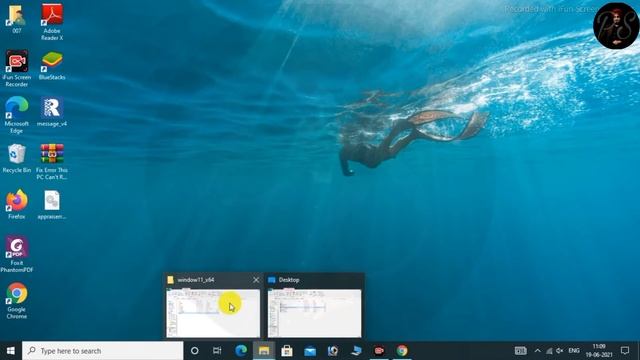Screen dimensions: 640x360
Task: Click the File Explorer taskbar icon
Action: tap(264, 351)
